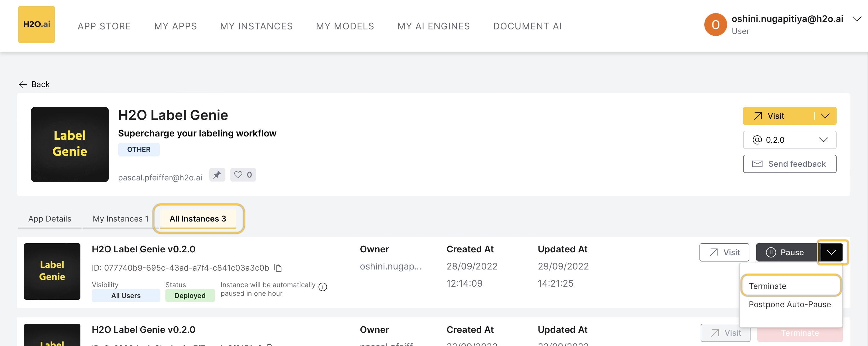The image size is (868, 346).
Task: Click the orange user avatar icon
Action: click(x=715, y=25)
